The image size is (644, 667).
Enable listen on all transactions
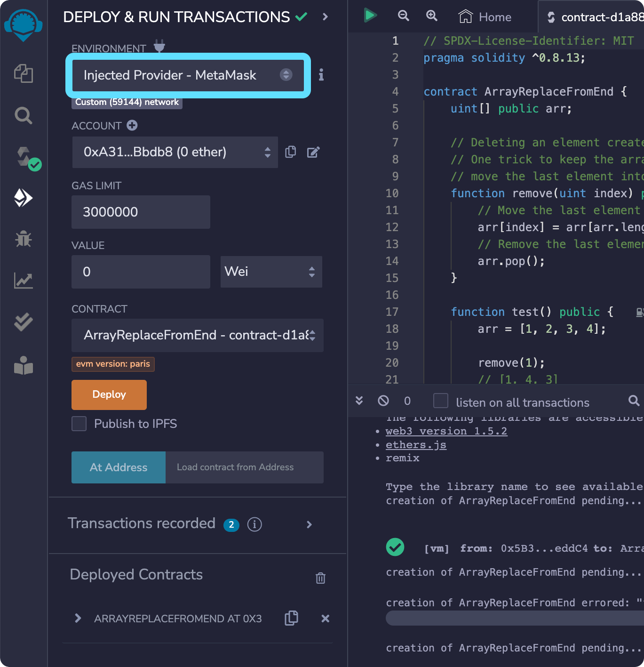coord(440,401)
